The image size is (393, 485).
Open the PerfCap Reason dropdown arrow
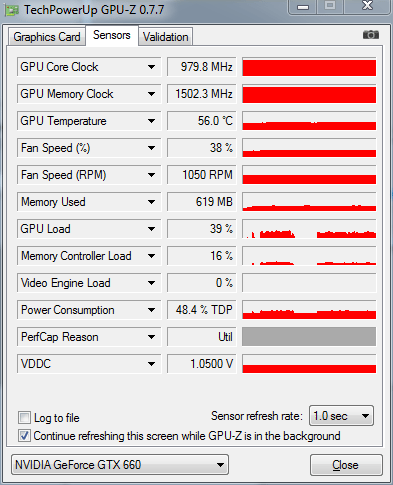[151, 337]
